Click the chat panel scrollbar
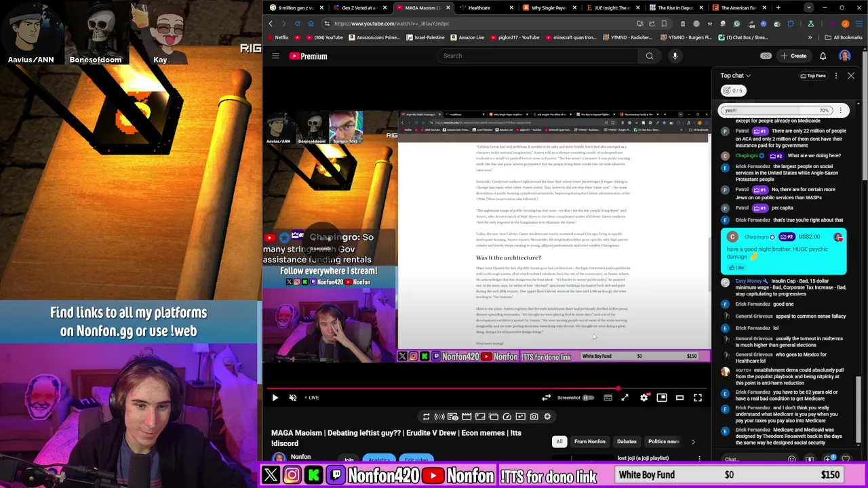Screen dimensions: 868x488 [859, 410]
